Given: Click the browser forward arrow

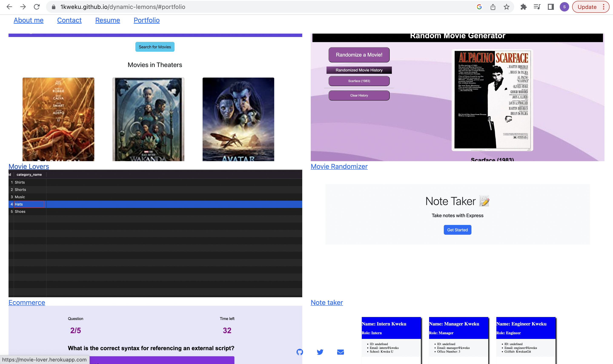Looking at the screenshot, I should point(23,7).
